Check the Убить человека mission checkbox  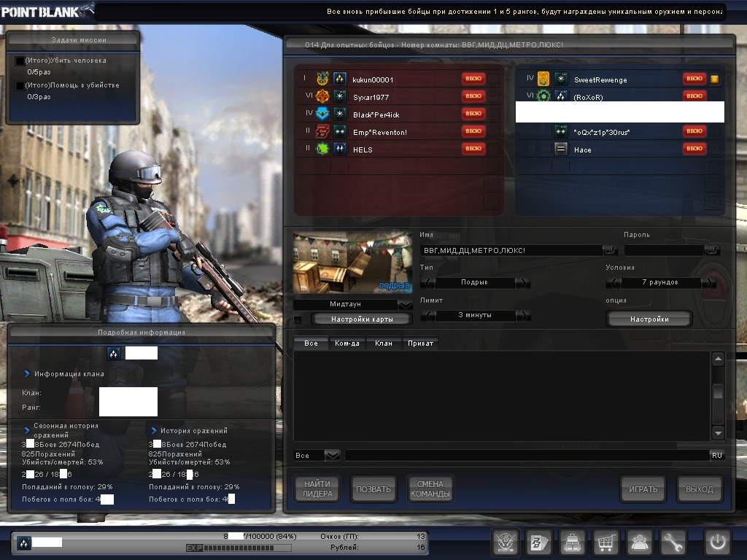(20, 61)
